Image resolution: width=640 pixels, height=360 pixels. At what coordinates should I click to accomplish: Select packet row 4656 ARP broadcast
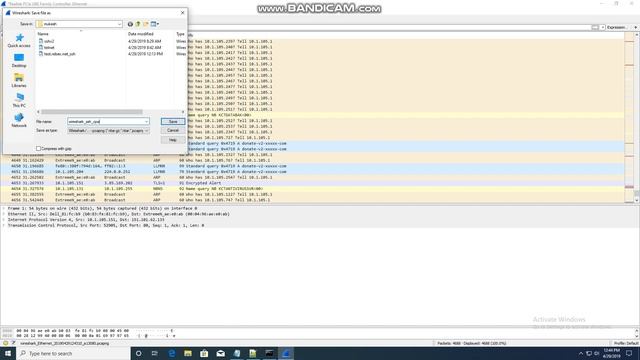[x=312, y=200]
